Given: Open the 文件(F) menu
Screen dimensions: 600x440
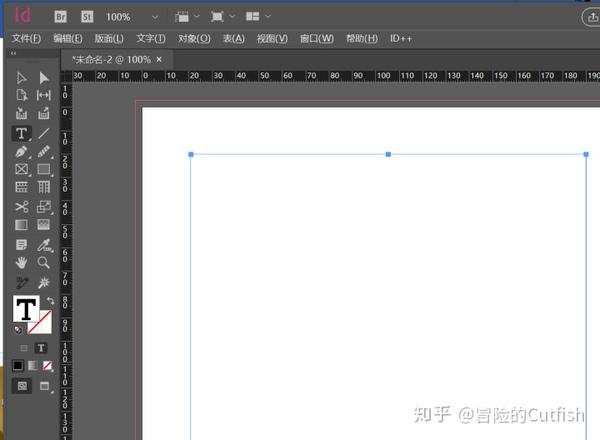Looking at the screenshot, I should (26, 38).
